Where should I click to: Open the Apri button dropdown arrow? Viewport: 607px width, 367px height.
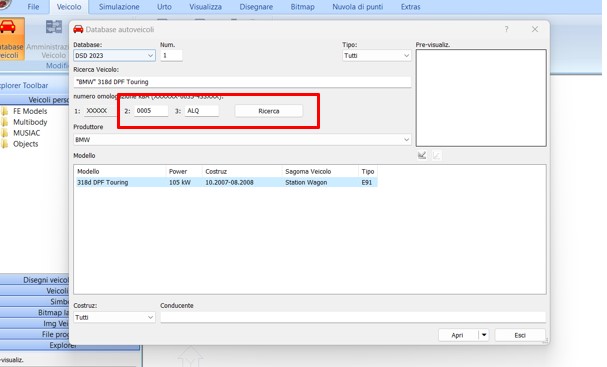(484, 335)
